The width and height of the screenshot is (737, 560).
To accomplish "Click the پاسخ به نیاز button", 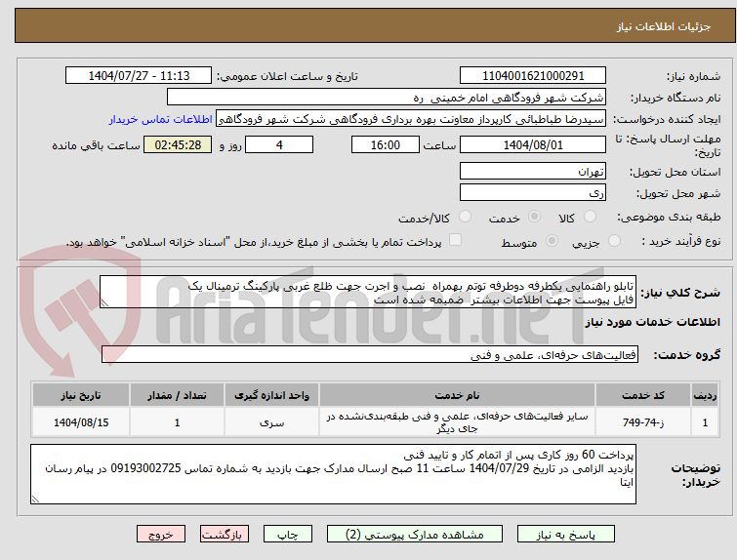I will point(566,535).
